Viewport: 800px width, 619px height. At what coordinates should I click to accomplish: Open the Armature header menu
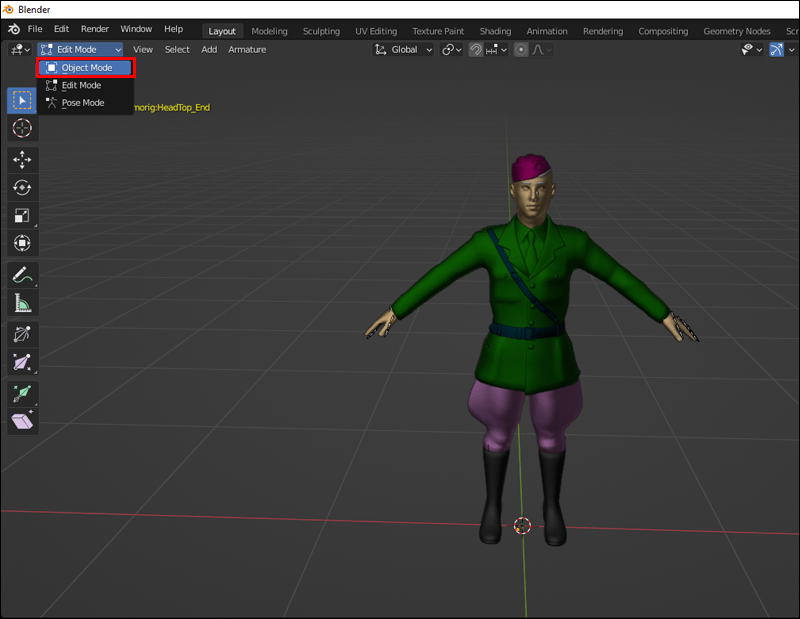[x=247, y=50]
